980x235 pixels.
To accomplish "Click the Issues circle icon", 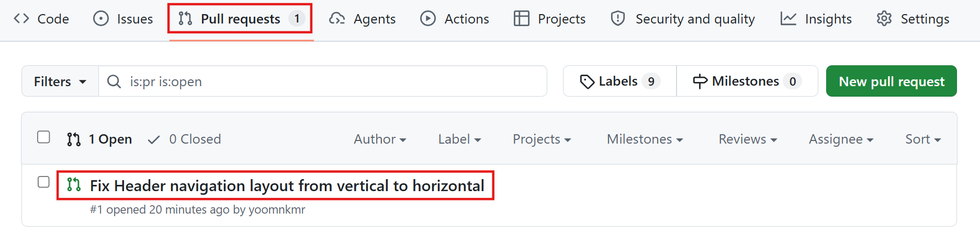I will [x=101, y=19].
